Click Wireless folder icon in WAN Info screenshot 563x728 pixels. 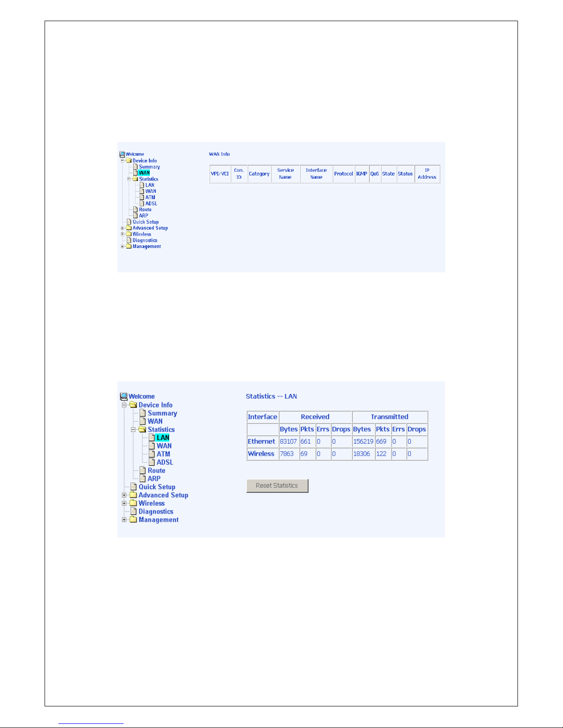tap(129, 234)
